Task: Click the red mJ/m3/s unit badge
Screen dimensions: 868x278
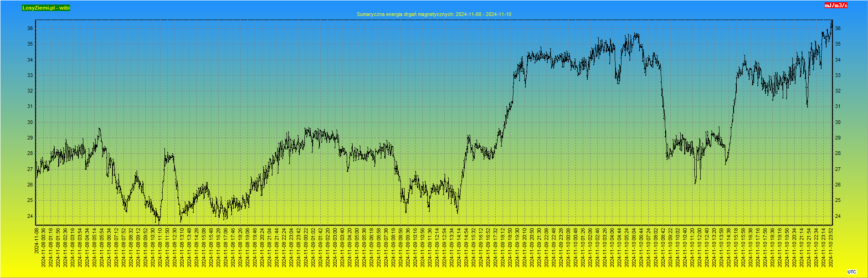Action: pos(836,5)
